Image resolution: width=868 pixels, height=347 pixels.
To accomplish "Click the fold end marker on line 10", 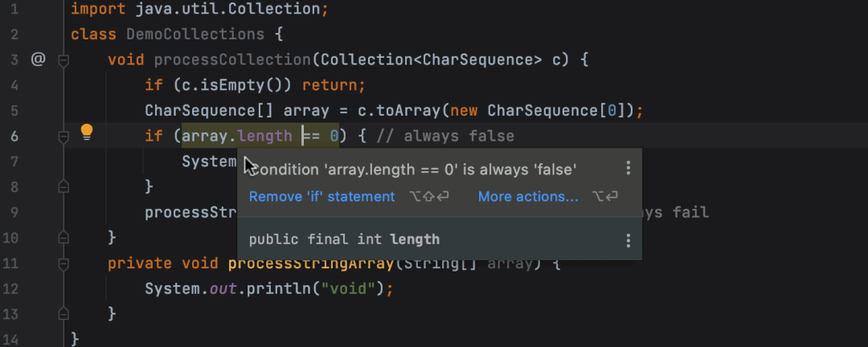I will pyautogui.click(x=63, y=238).
